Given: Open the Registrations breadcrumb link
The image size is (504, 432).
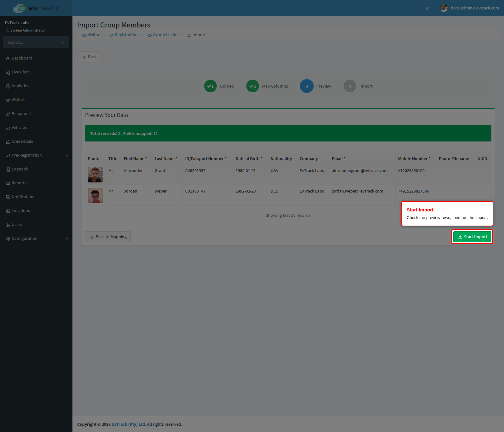Looking at the screenshot, I should (x=124, y=35).
